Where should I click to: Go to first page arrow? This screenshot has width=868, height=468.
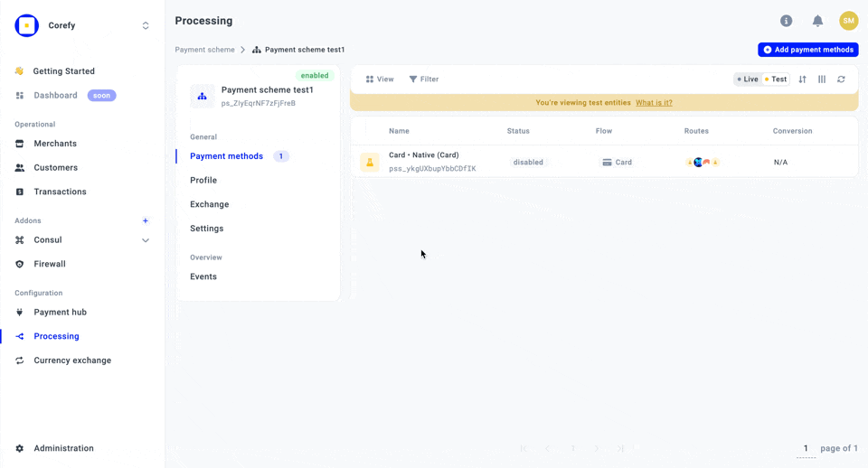(524, 448)
